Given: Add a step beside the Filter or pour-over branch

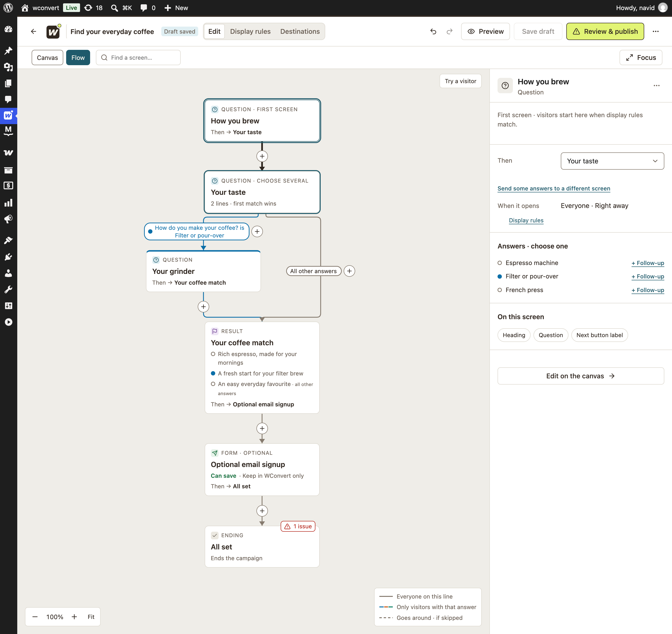Looking at the screenshot, I should tap(257, 231).
